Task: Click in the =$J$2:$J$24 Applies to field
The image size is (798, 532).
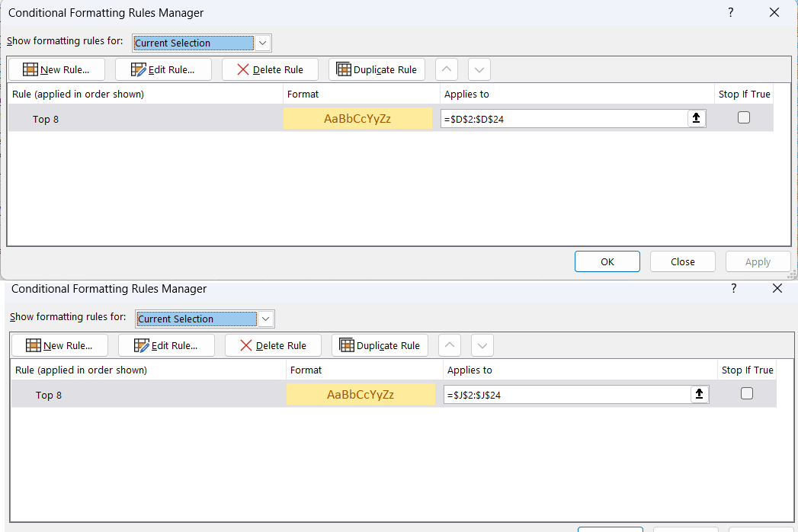Action: (566, 395)
